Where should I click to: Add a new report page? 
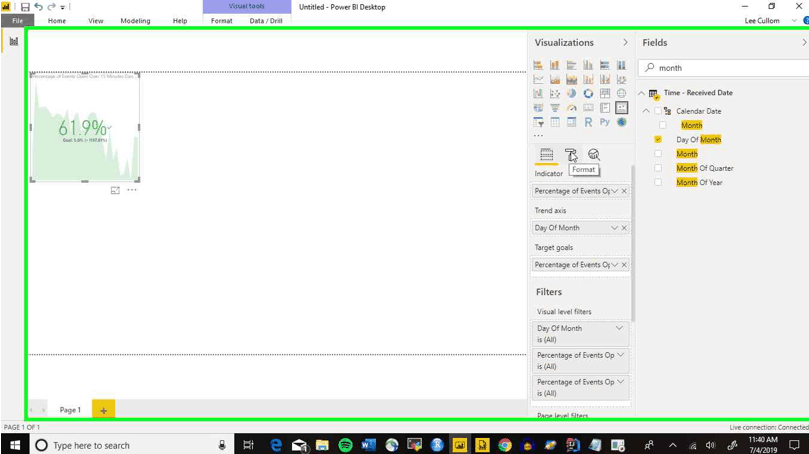coord(103,410)
